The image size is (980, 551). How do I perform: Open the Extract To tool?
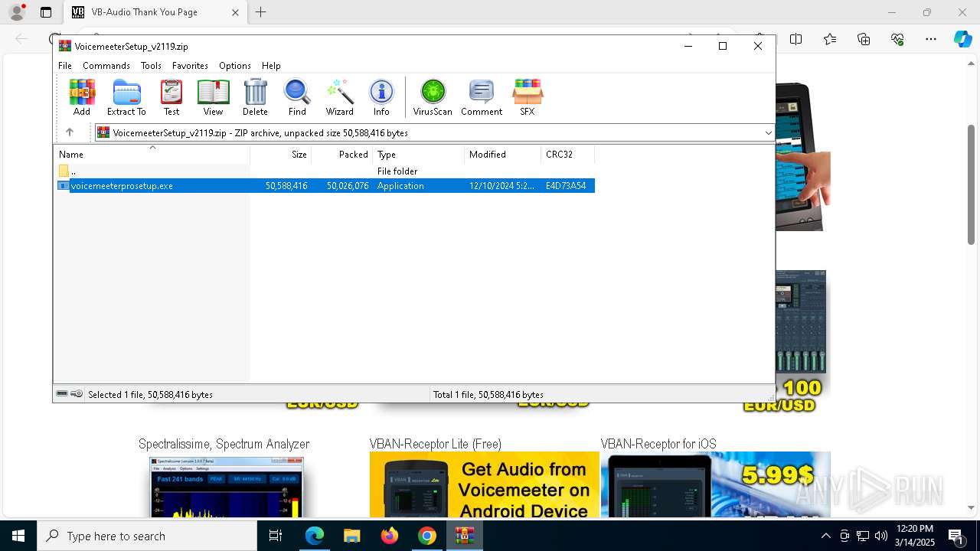(x=126, y=97)
